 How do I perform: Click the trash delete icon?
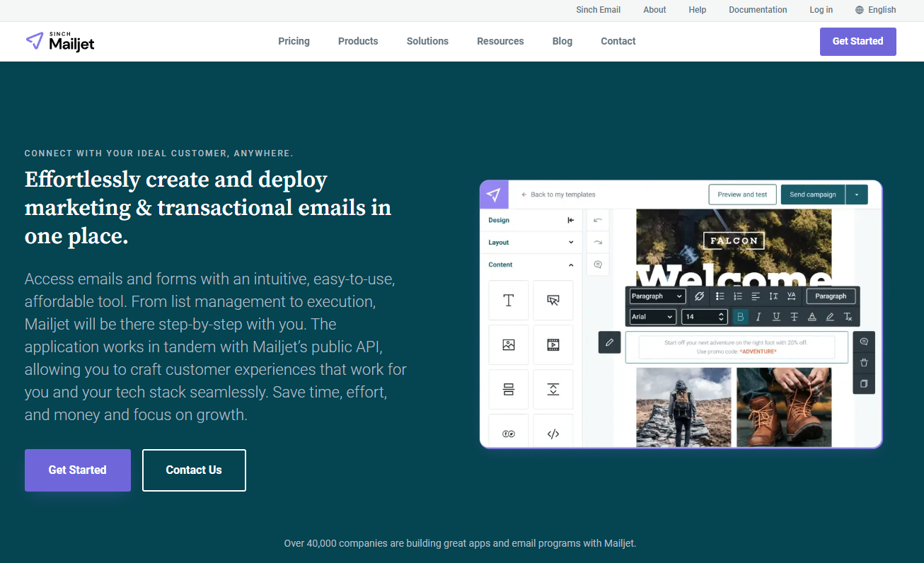point(864,363)
